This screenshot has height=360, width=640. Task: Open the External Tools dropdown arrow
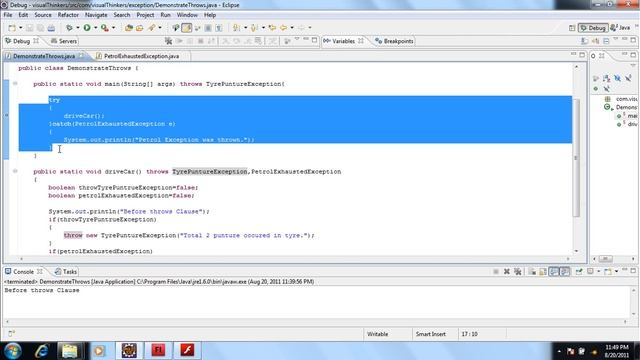pos(113,28)
